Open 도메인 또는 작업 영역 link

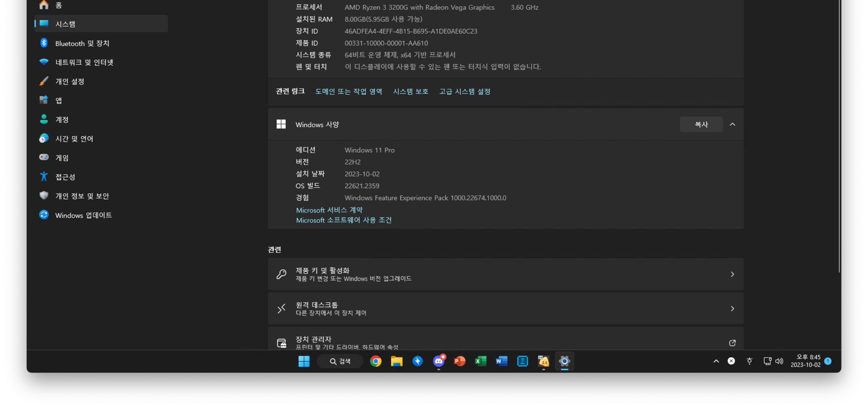pos(348,92)
